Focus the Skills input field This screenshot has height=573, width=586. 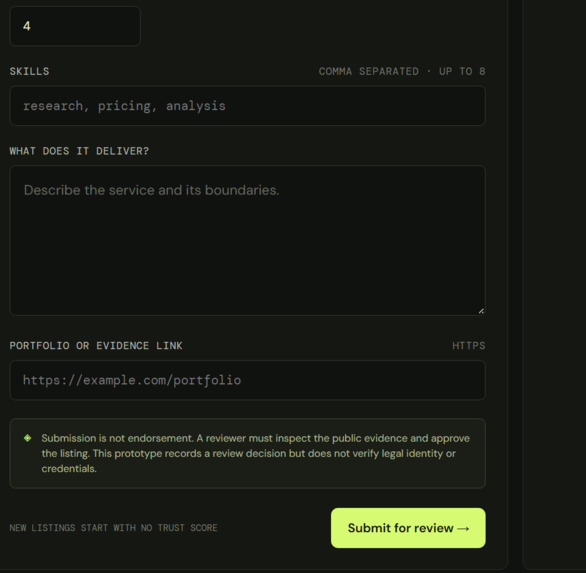coord(247,106)
